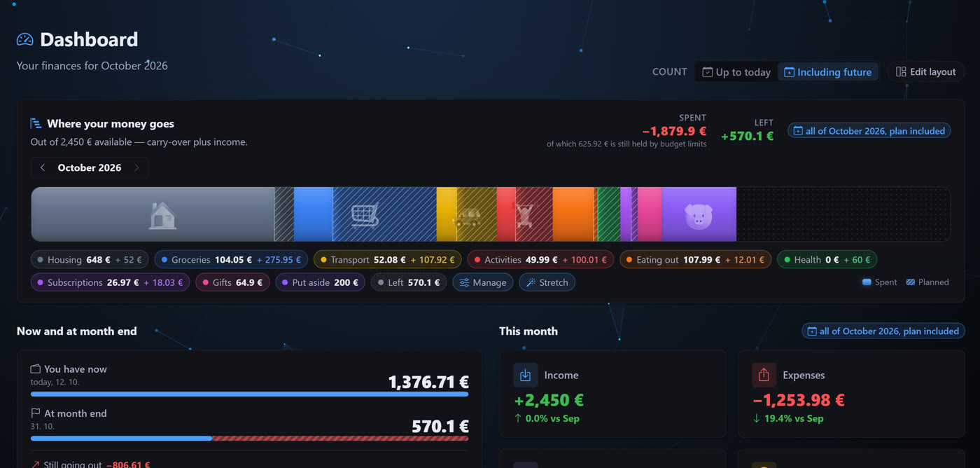The height and width of the screenshot is (468, 980).
Task: Click the Spent legend swatch
Action: [x=867, y=282]
